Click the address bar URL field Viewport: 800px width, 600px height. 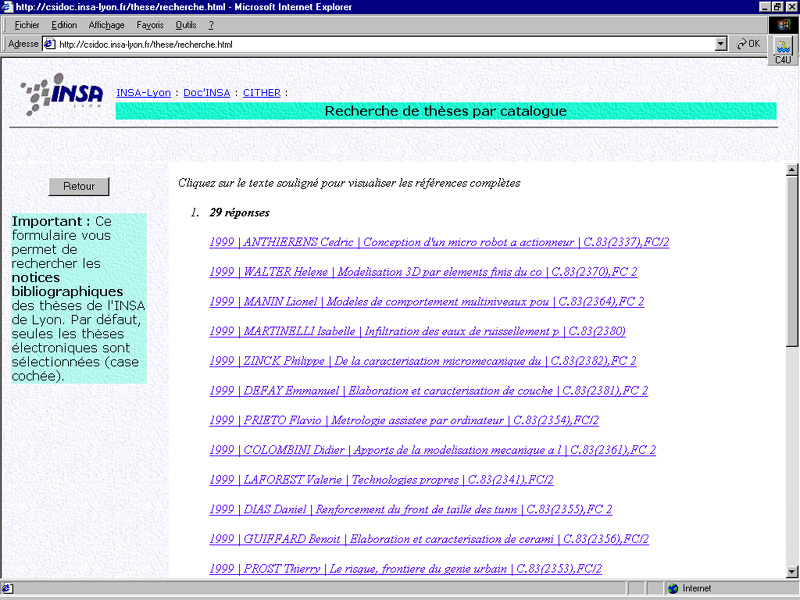pos(385,44)
